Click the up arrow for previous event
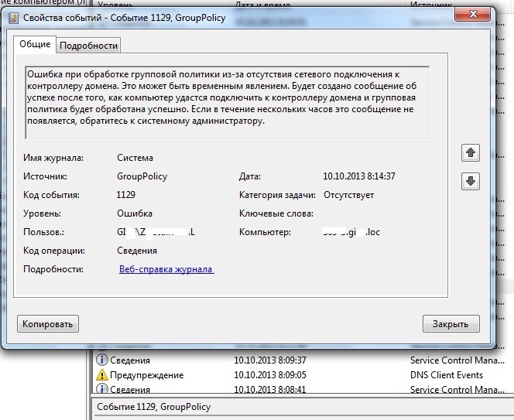Screen dimensions: 514x420 click(470, 153)
